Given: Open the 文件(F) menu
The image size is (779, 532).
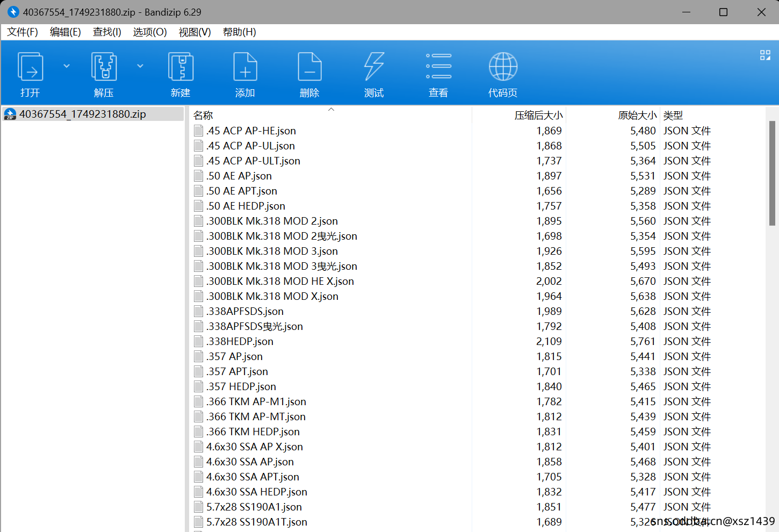Looking at the screenshot, I should tap(23, 32).
